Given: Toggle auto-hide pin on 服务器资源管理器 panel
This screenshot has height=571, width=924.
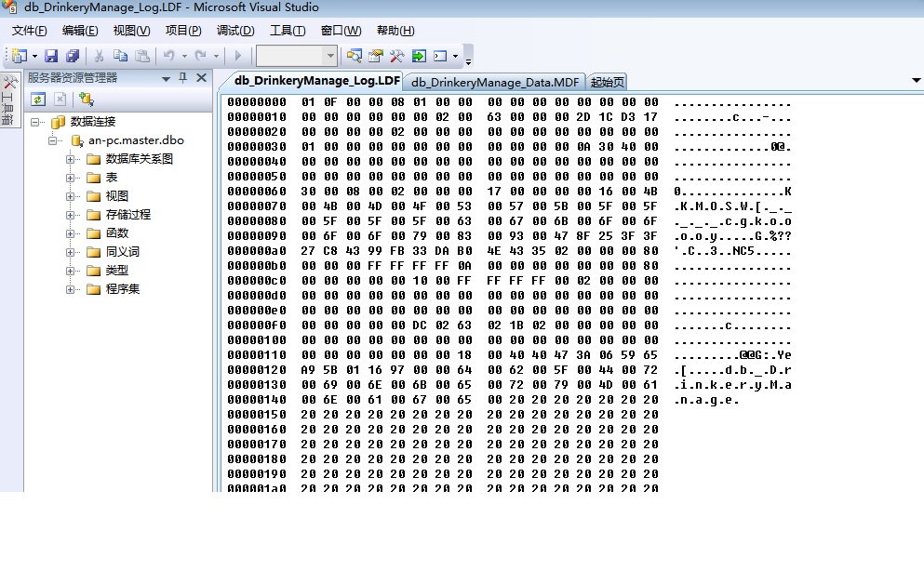Looking at the screenshot, I should [182, 78].
